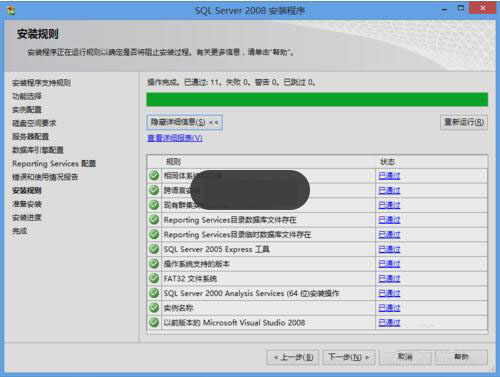This screenshot has width=500, height=377.
Task: Click the green check icon beside the 相同体系 rule
Action: 154,175
